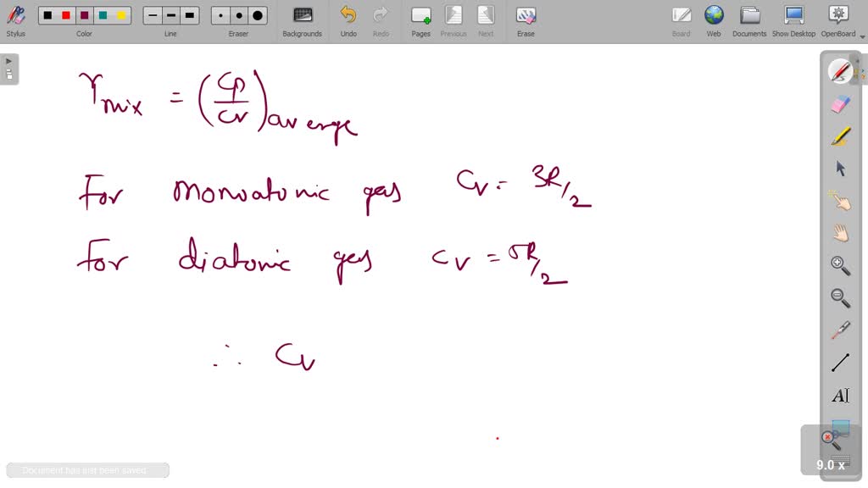This screenshot has height=488, width=868.
Task: Select the Highlighter tool in the sidebar
Action: click(839, 135)
